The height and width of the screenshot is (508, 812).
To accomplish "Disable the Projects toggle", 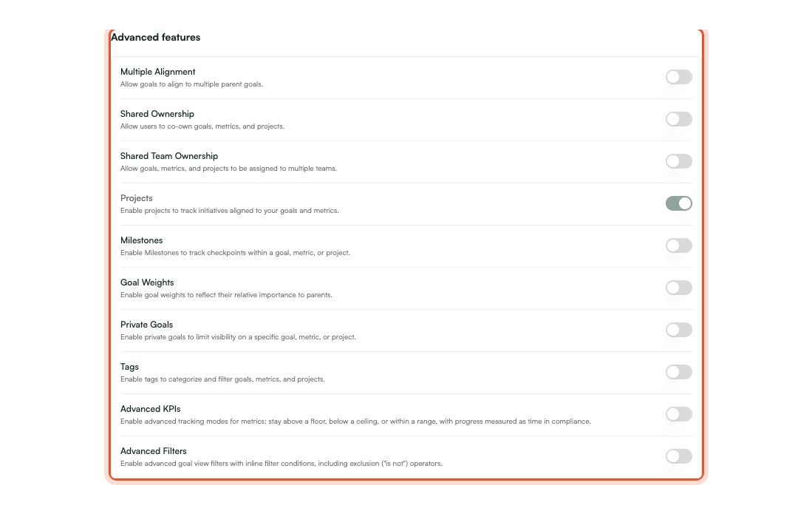I will point(678,203).
